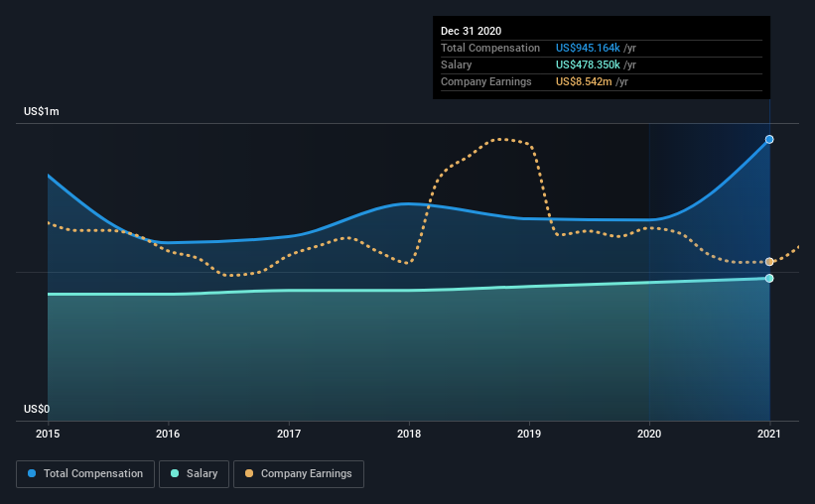Click the 2015 x-axis label
The width and height of the screenshot is (815, 504).
pos(48,434)
